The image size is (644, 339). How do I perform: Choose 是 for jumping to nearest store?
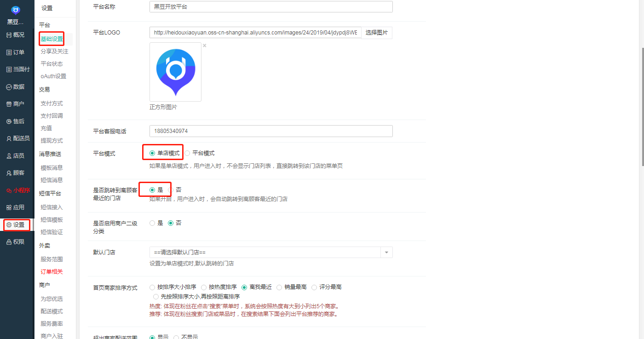152,190
